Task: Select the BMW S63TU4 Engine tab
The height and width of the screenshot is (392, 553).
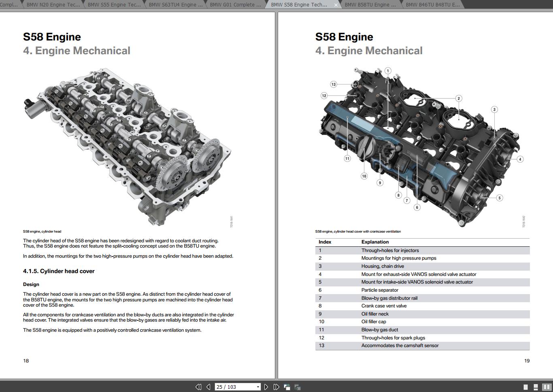Action: tap(173, 4)
